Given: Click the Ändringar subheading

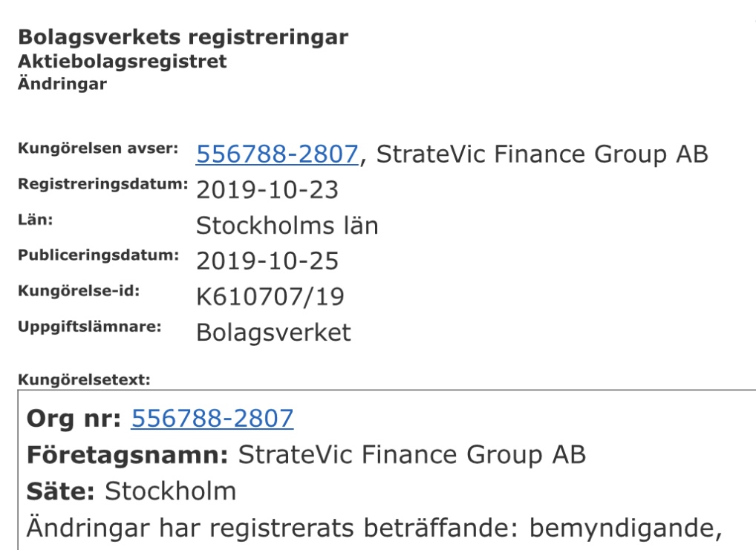Looking at the screenshot, I should pyautogui.click(x=62, y=83).
